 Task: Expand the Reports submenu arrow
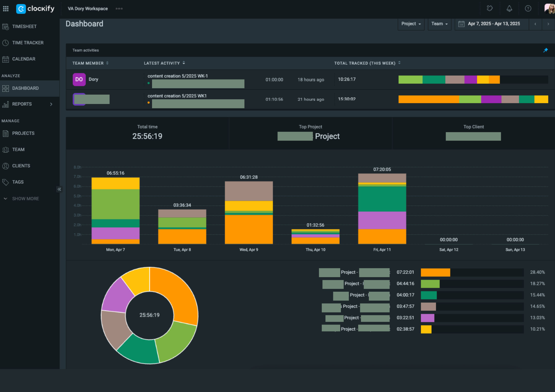pyautogui.click(x=51, y=104)
